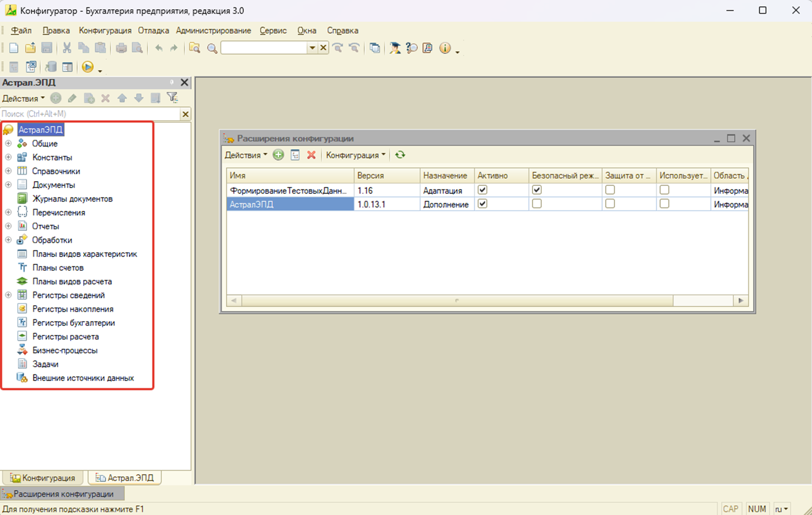Expand the Регистры сведений tree node
Viewport: 812px width, 515px height.
(x=8, y=295)
